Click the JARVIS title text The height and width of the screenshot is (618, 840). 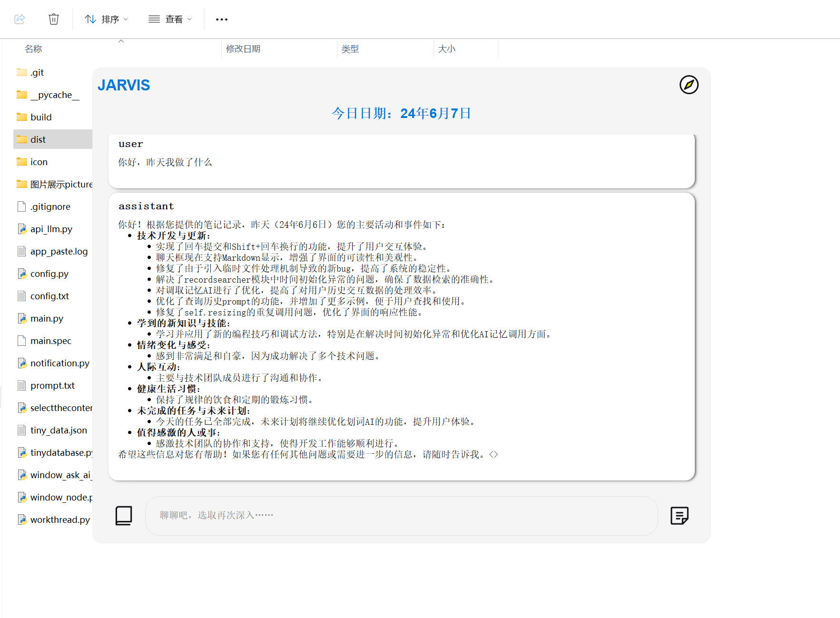(x=124, y=85)
